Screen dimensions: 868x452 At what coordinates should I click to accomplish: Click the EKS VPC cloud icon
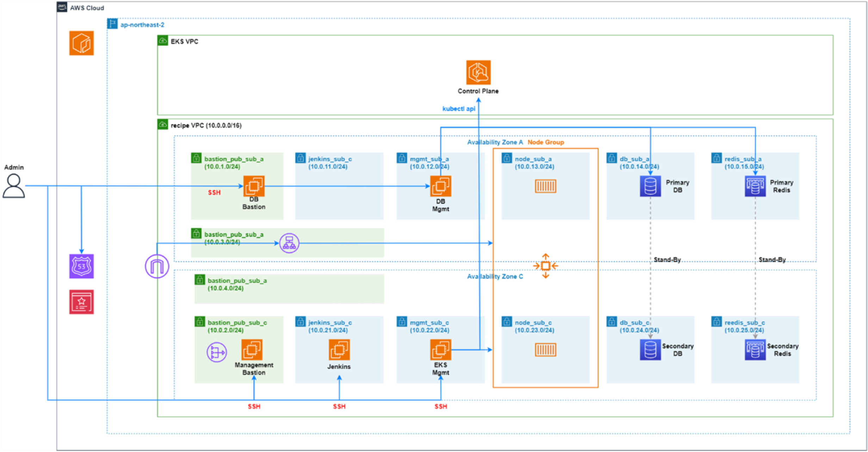[x=163, y=41]
